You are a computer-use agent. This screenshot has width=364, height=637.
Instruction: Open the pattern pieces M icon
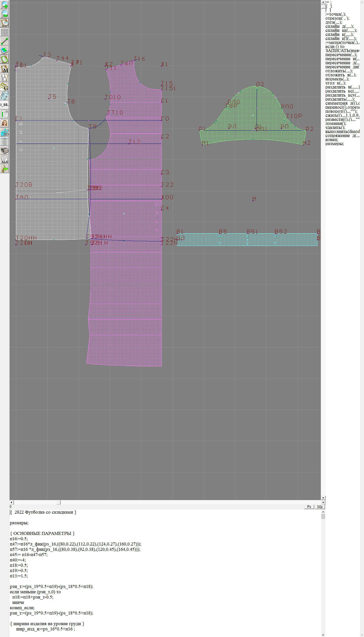point(5,69)
